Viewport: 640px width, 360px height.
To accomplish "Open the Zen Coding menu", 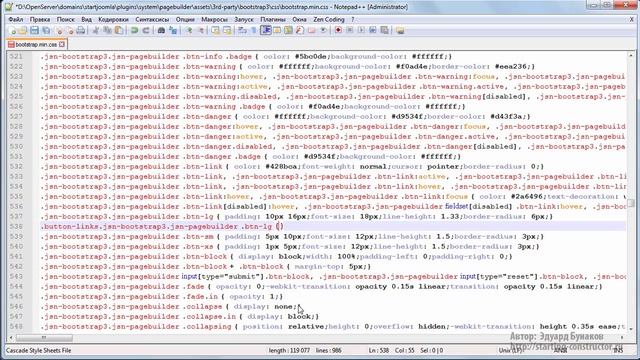I will [329, 19].
